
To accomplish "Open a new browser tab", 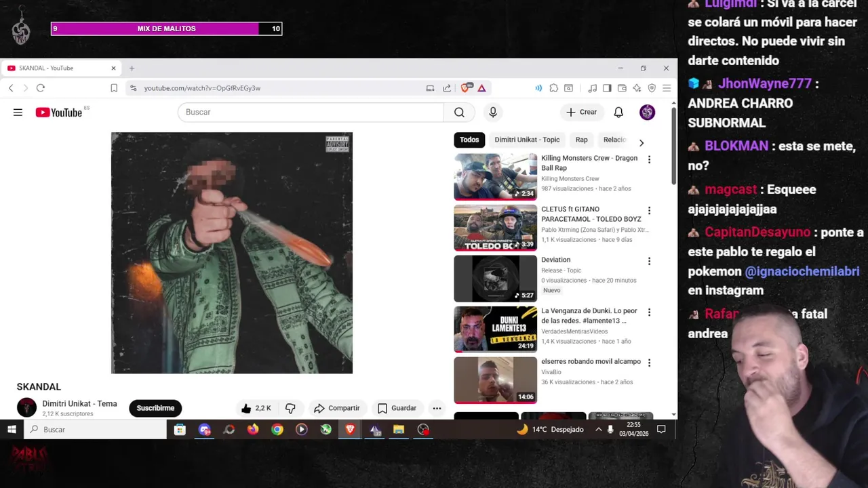I will (132, 68).
